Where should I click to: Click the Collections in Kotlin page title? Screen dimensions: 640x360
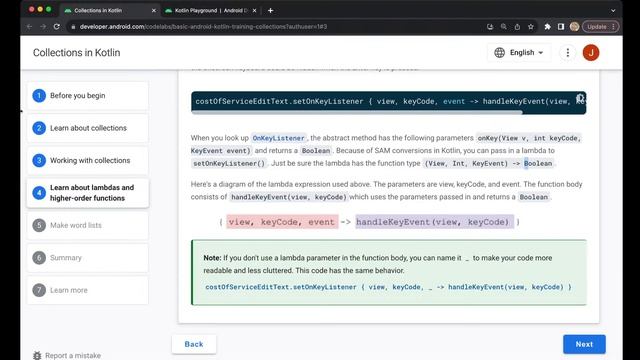(77, 53)
